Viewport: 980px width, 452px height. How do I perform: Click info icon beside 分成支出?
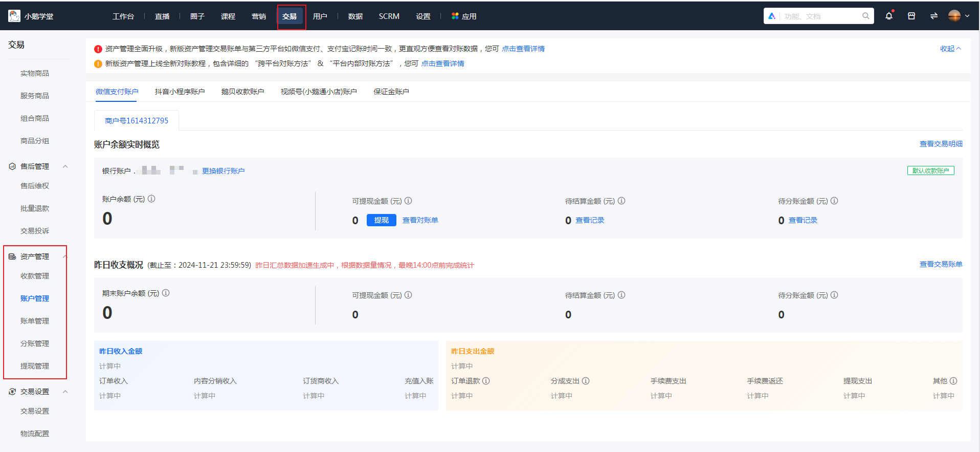586,381
